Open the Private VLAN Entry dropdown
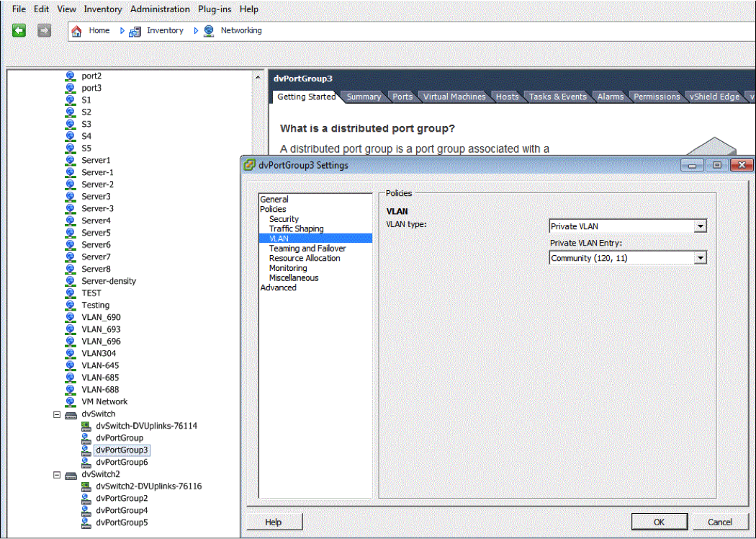 [x=700, y=258]
